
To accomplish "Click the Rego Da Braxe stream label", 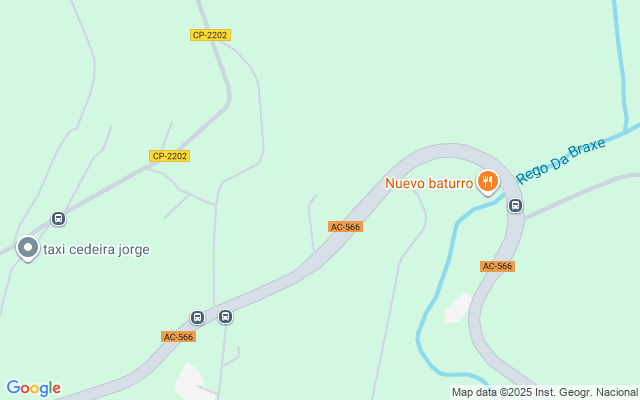I will point(560,161).
